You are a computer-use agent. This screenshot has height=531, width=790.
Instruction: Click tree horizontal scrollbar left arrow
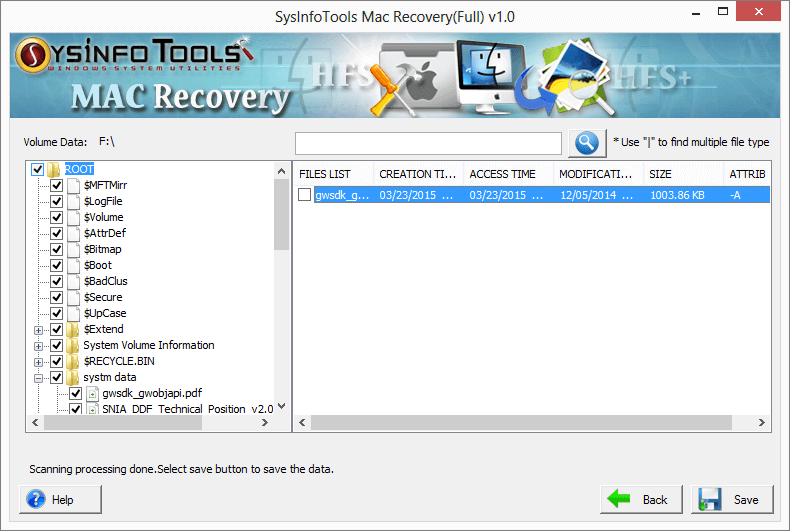[35, 423]
